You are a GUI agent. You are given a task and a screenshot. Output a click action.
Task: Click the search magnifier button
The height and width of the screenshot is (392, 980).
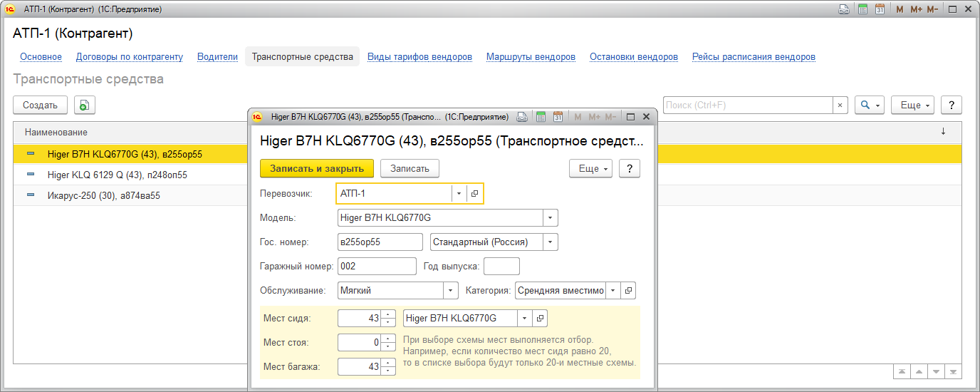pyautogui.click(x=869, y=105)
